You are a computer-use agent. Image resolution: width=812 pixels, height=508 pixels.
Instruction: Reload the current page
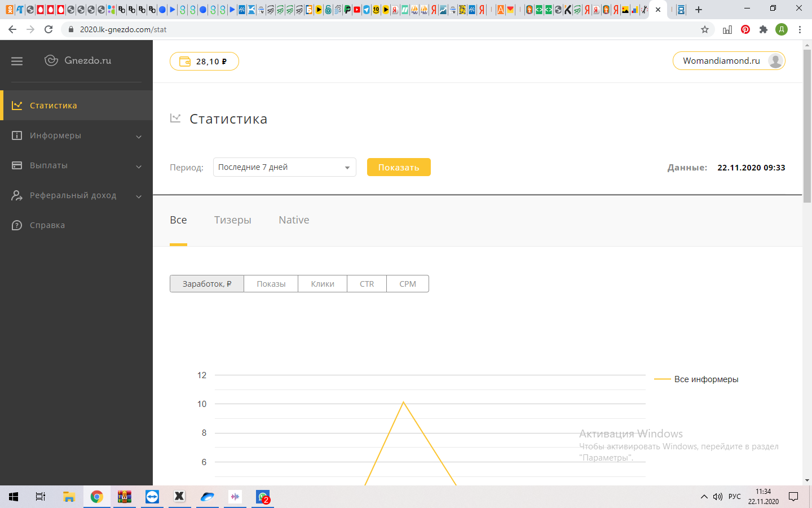coord(48,29)
